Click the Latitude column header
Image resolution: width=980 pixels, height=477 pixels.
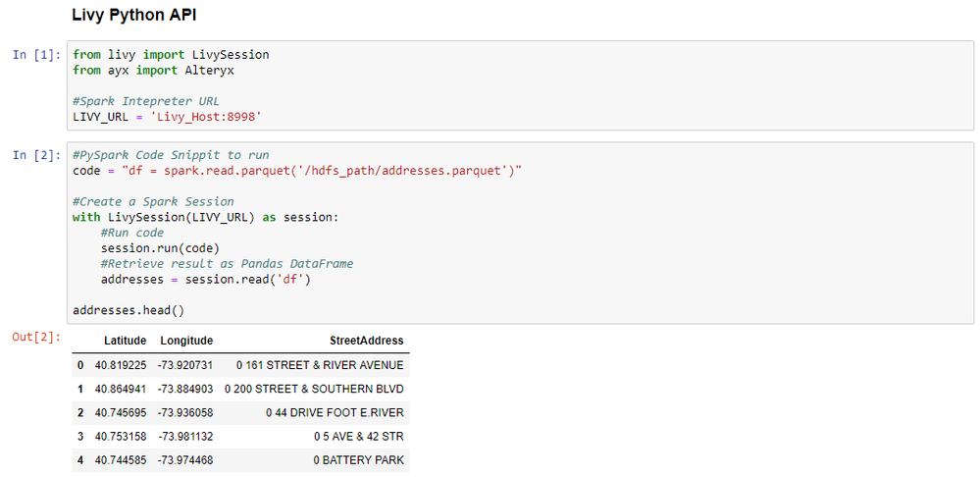pos(126,341)
